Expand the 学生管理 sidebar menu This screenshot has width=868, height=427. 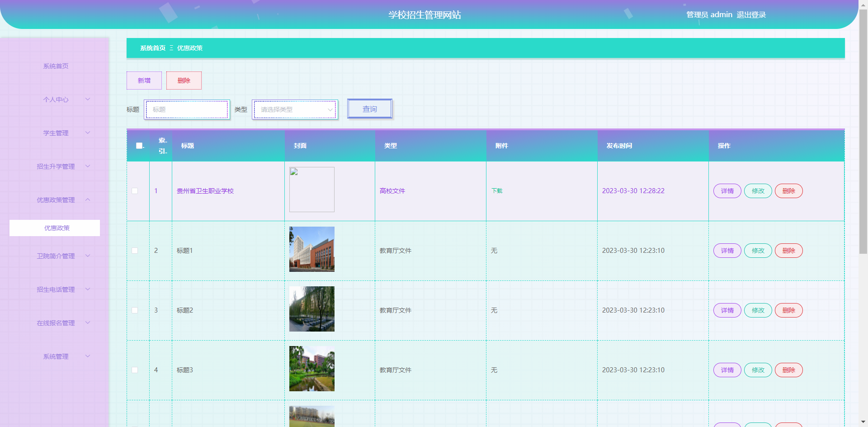56,133
